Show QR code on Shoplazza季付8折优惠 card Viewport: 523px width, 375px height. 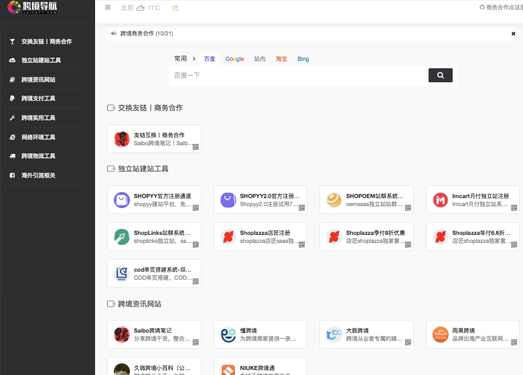[408, 244]
